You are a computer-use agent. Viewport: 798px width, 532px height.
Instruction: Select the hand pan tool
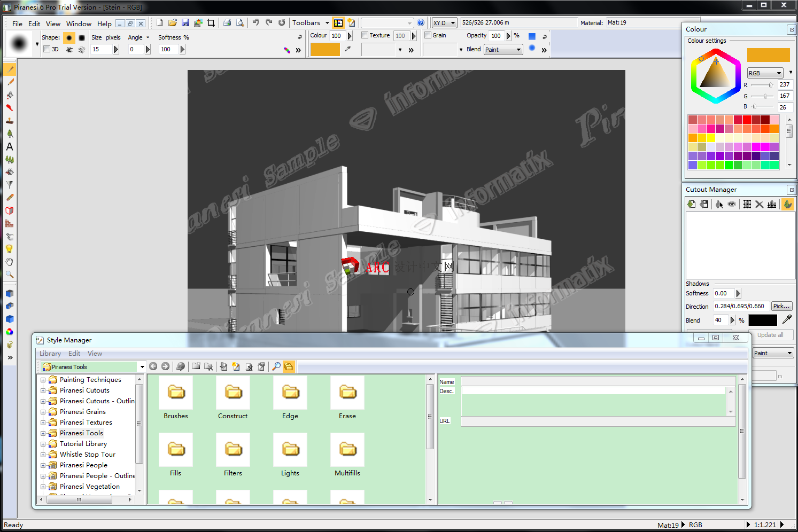click(x=10, y=262)
